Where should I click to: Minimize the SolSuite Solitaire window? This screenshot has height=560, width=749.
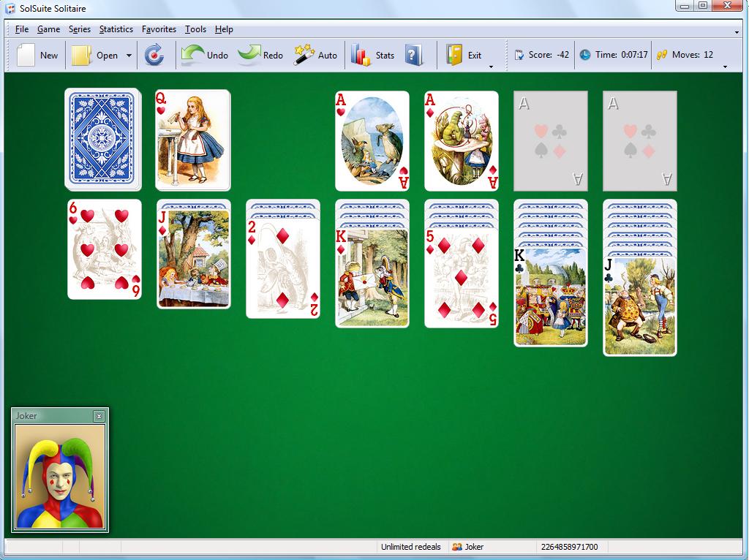[685, 6]
